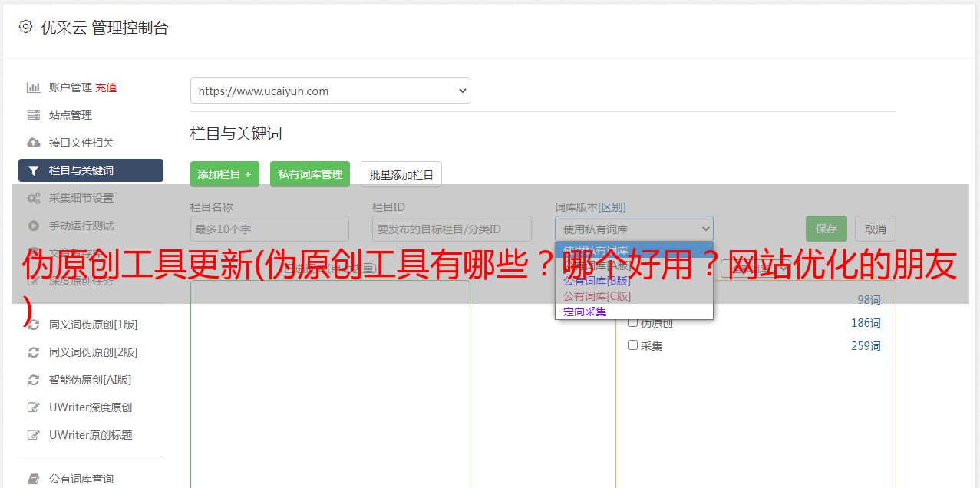The image size is (980, 488).
Task: Click the funnel icon for 栏目与关键词
Action: point(34,170)
